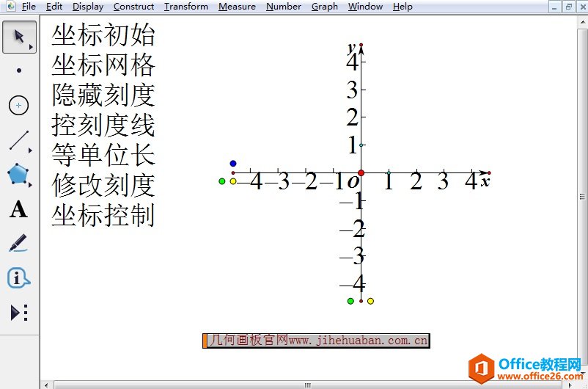Select the Text tool
The image size is (588, 389).
pos(18,210)
